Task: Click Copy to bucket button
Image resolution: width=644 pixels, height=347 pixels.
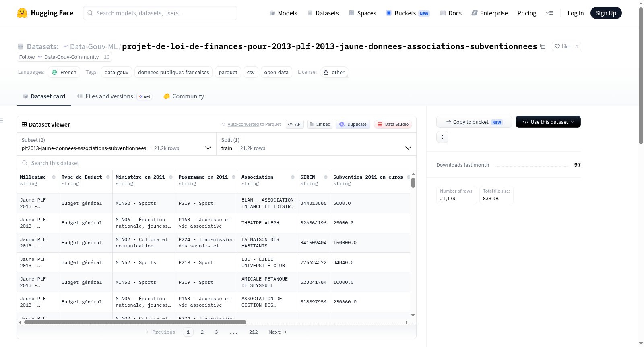Action: [474, 122]
